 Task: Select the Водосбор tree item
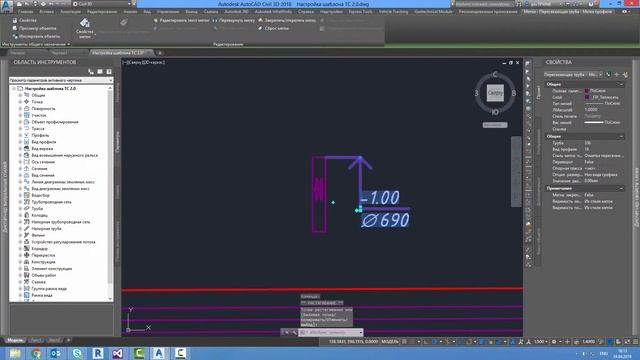(x=40, y=195)
